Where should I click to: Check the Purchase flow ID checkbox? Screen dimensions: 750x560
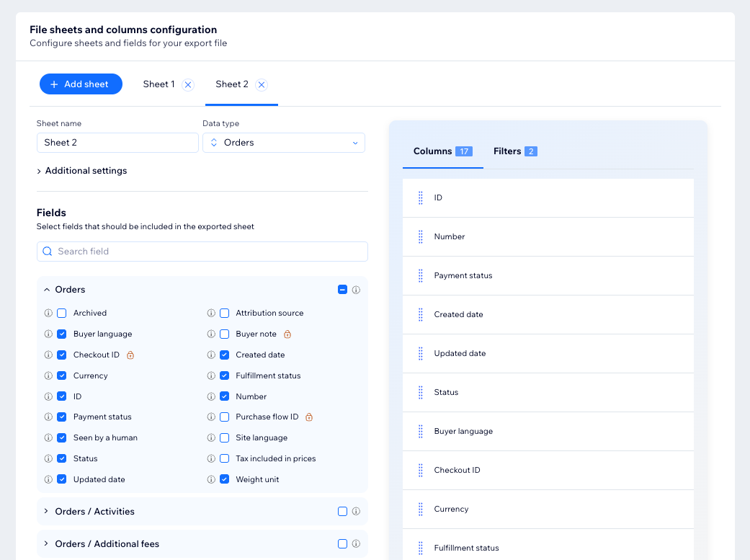click(224, 417)
